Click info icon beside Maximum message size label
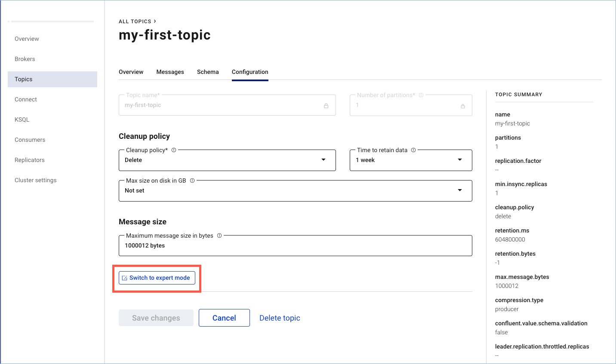This screenshot has height=364, width=616. pos(219,236)
